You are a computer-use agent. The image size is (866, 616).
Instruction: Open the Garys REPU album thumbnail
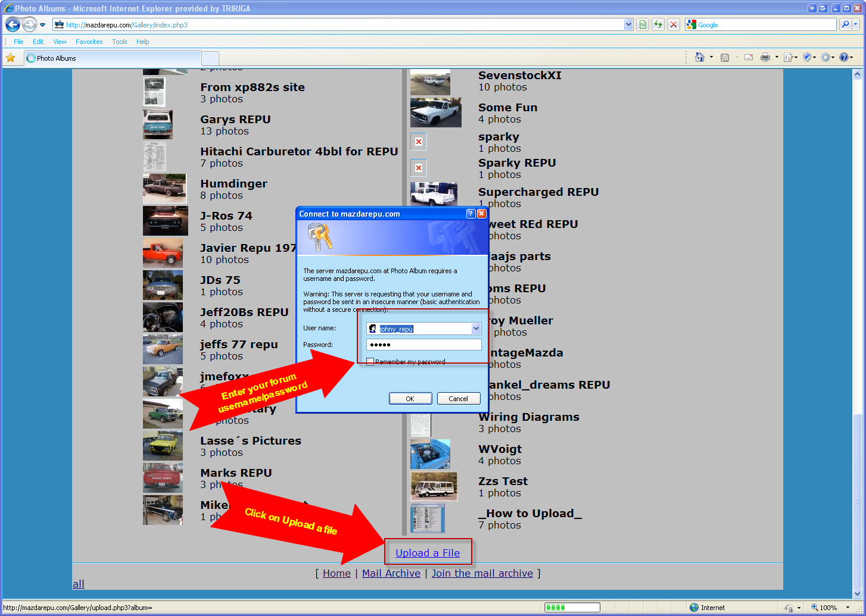tap(158, 124)
